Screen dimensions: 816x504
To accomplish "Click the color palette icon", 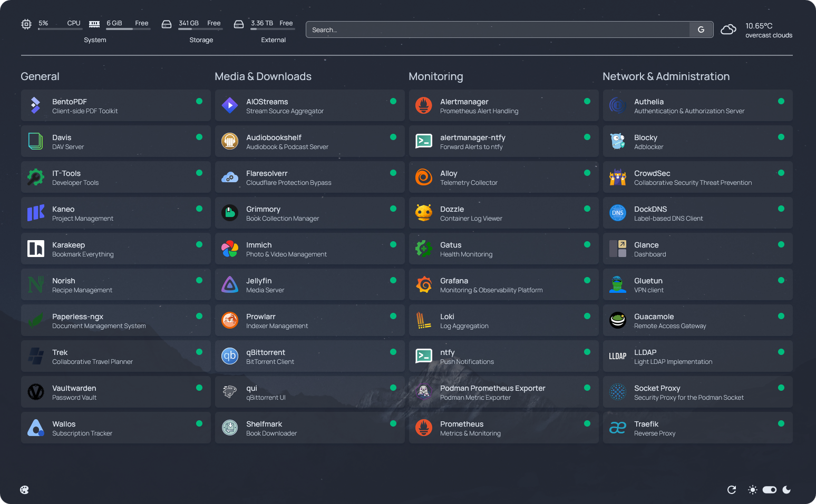I will coord(24,490).
